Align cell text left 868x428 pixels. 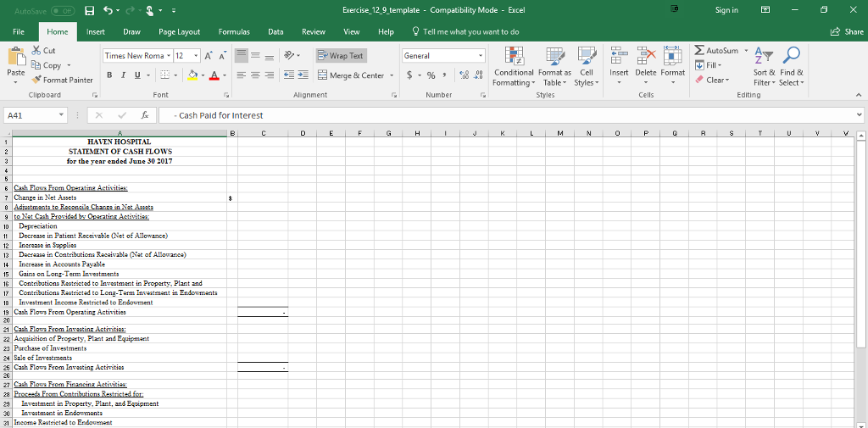coord(241,75)
